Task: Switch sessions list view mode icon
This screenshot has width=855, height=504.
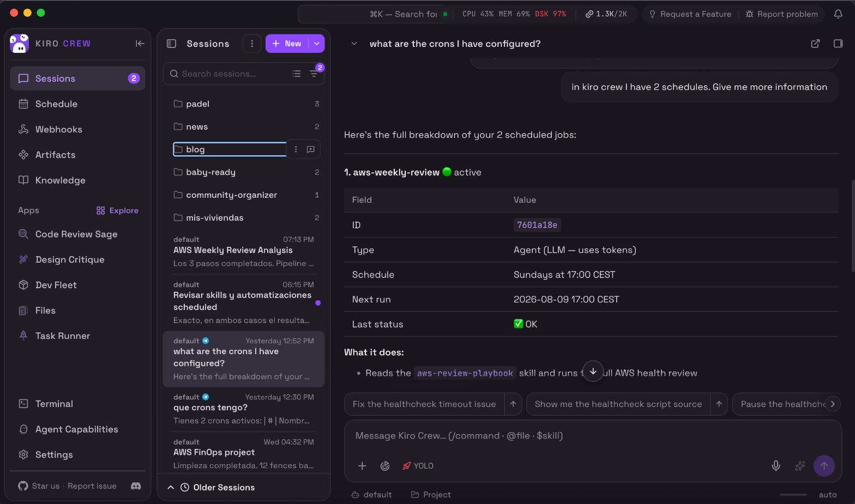Action: tap(297, 74)
